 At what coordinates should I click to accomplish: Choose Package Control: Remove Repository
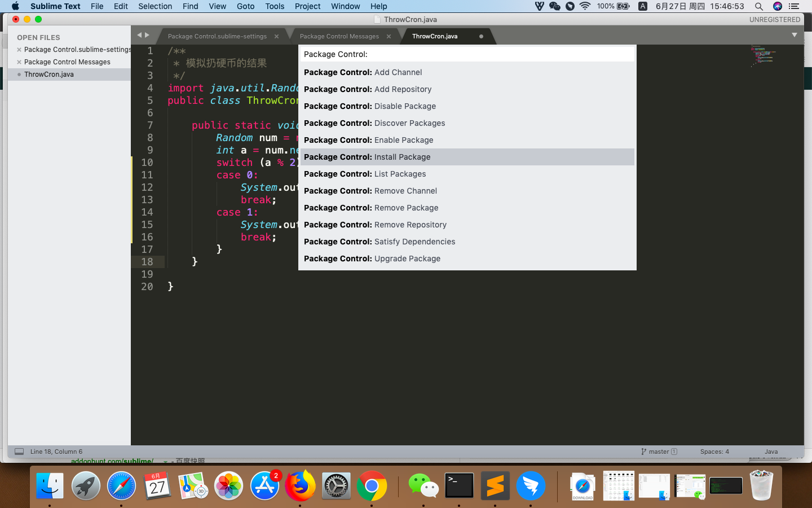(467, 225)
